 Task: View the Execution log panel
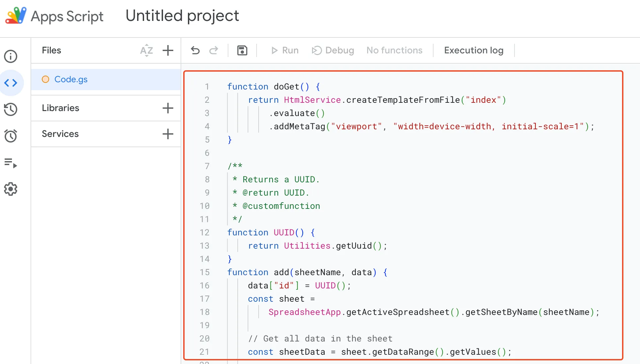click(473, 50)
